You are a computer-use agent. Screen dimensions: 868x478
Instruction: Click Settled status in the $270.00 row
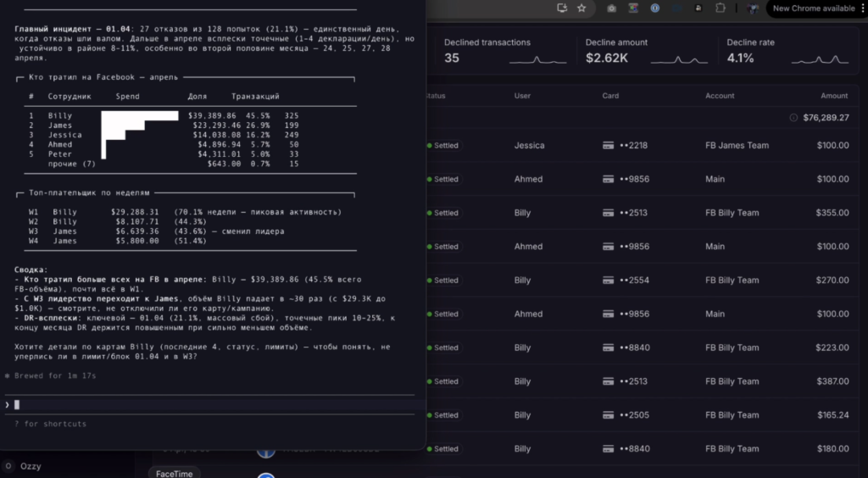pyautogui.click(x=442, y=281)
